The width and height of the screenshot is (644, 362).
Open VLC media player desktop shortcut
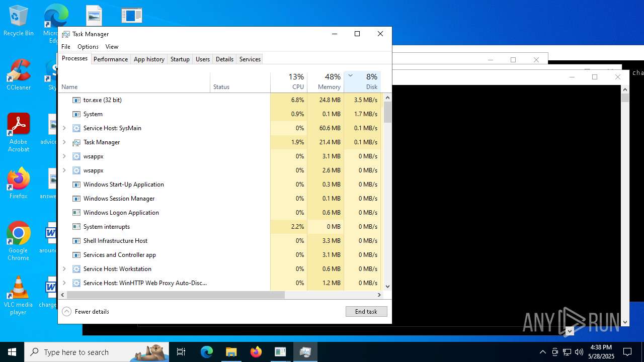click(x=19, y=296)
